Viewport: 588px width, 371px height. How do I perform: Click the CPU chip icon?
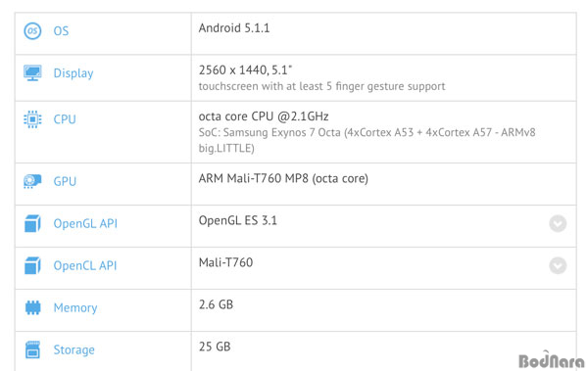point(32,119)
